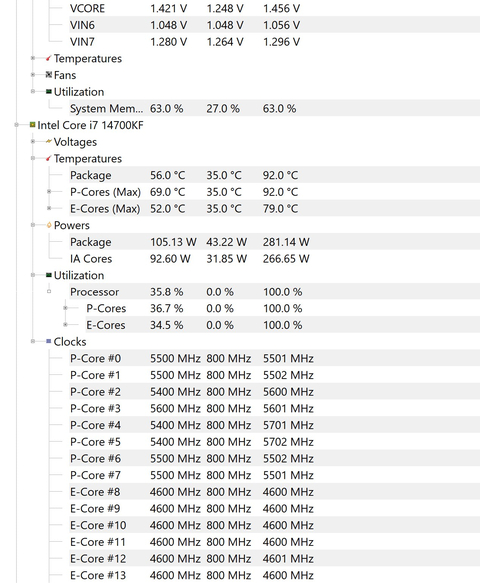Click the motherboard Temperatures thermometer icon
The image size is (480, 583).
(x=49, y=58)
